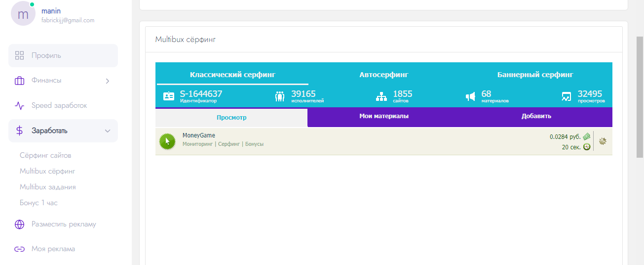Image resolution: width=644 pixels, height=265 pixels.
Task: Click the user avatar with letter m
Action: coord(23,13)
